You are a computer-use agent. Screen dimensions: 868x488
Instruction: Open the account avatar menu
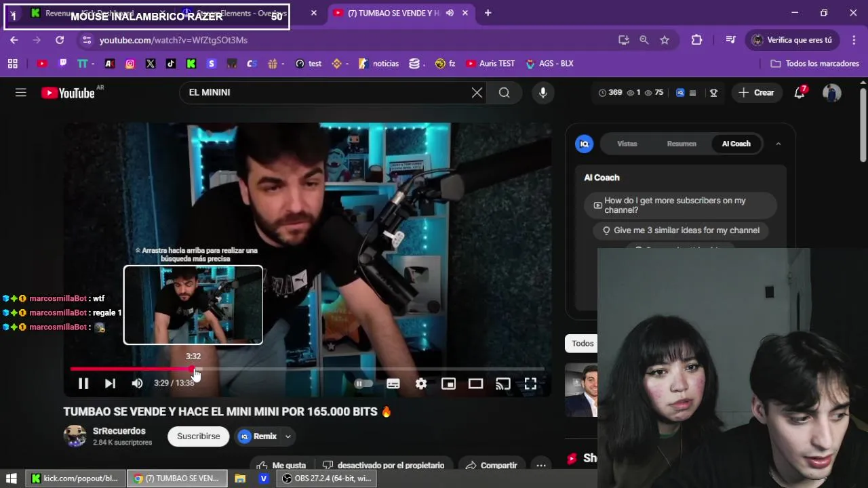coord(832,93)
